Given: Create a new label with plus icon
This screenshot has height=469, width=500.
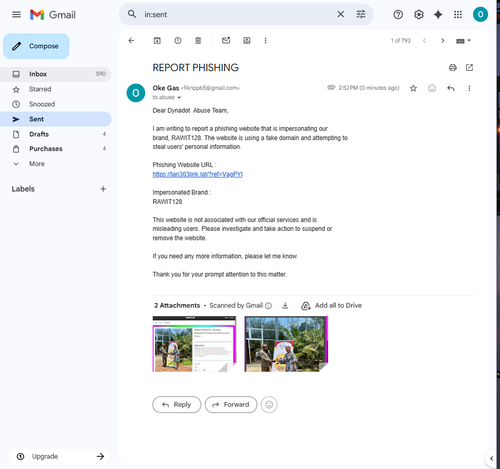Looking at the screenshot, I should coord(103,189).
